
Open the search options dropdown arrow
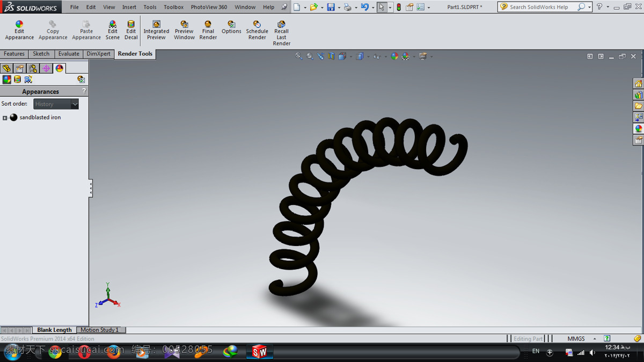coord(589,7)
